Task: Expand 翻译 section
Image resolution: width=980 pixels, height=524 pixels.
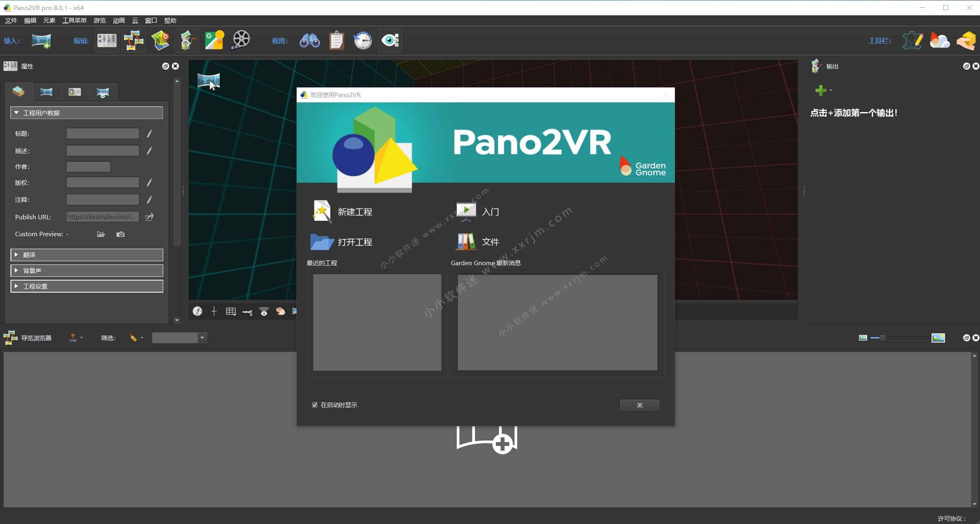Action: click(x=87, y=255)
